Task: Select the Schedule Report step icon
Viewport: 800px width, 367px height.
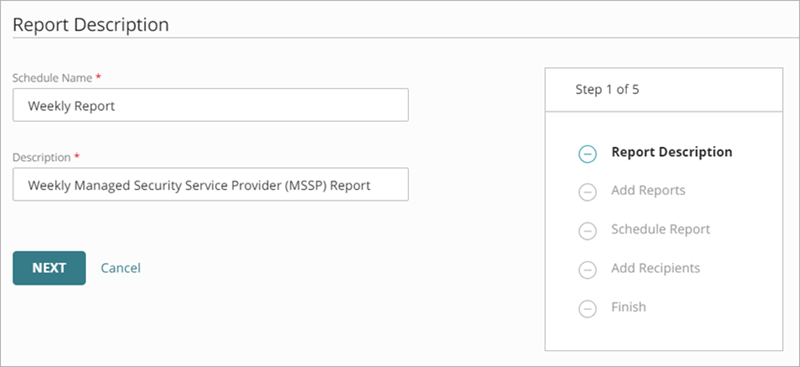Action: (x=587, y=231)
